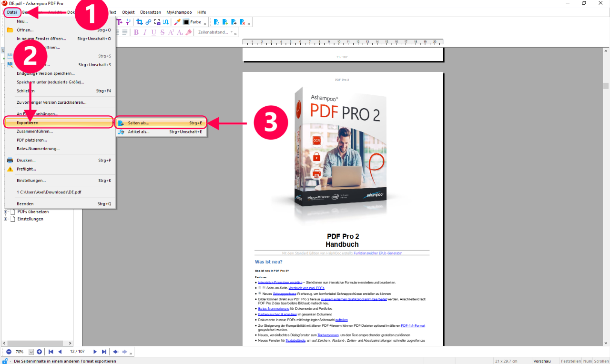Screen dimensions: 610x364
Task: Toggle strikethrough formatting
Action: point(163,32)
